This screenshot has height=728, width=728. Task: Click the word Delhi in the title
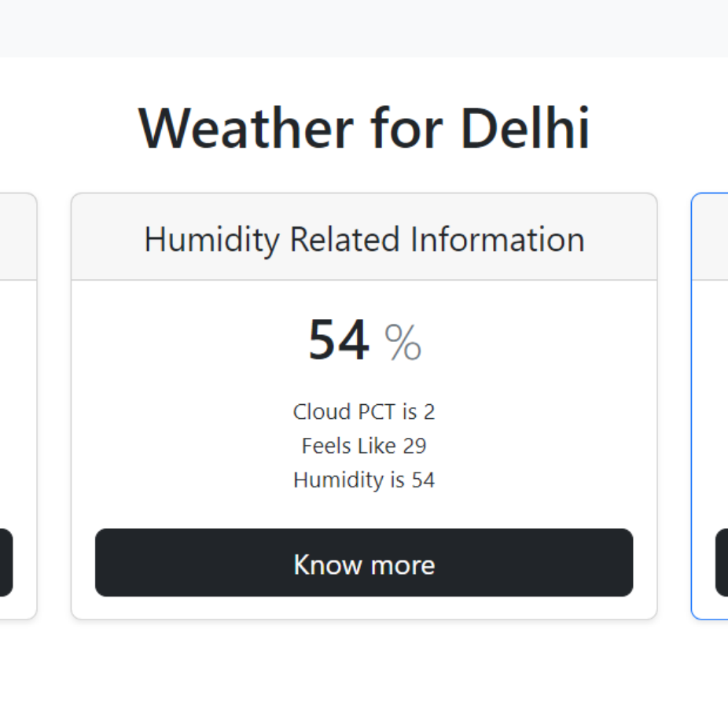click(524, 127)
